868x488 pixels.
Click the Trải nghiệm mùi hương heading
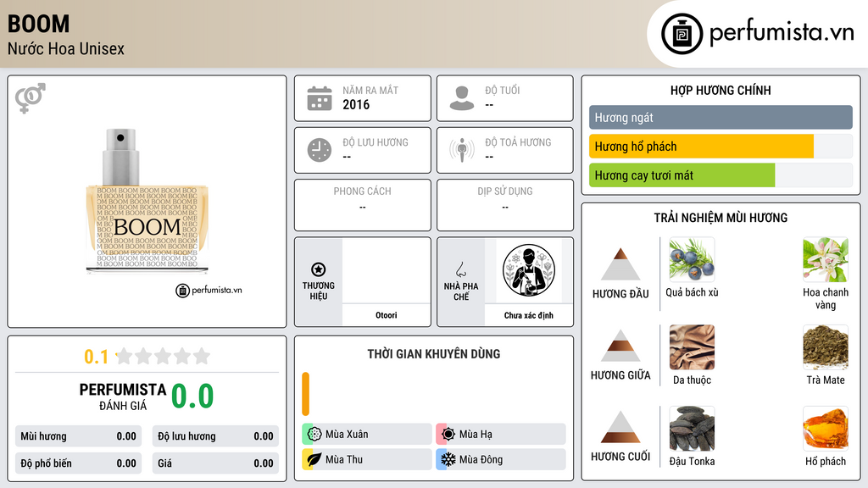[x=721, y=218]
